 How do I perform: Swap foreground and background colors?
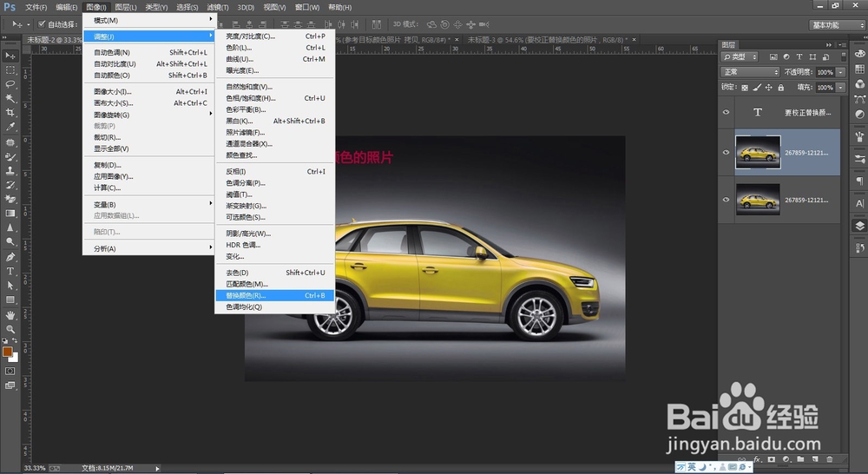pyautogui.click(x=15, y=340)
